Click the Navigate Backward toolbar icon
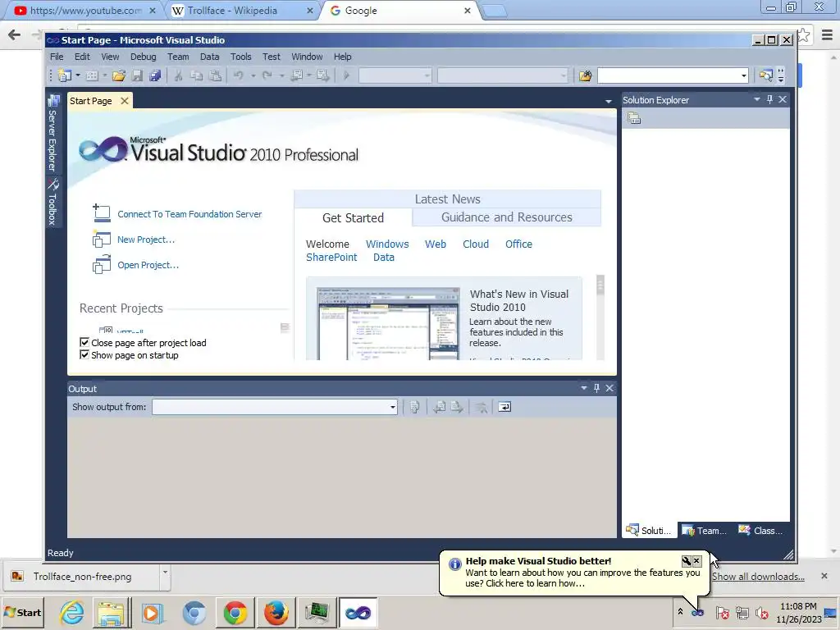 [297, 76]
